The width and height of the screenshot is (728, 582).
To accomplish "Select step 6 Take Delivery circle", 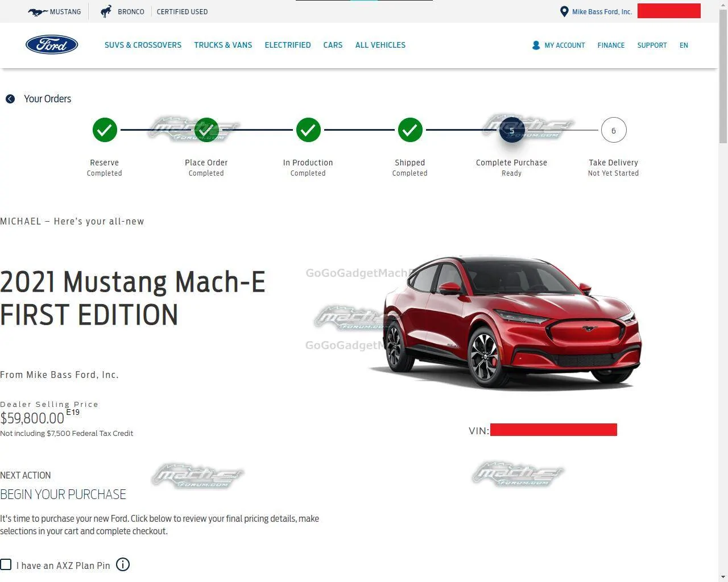I will pos(614,130).
